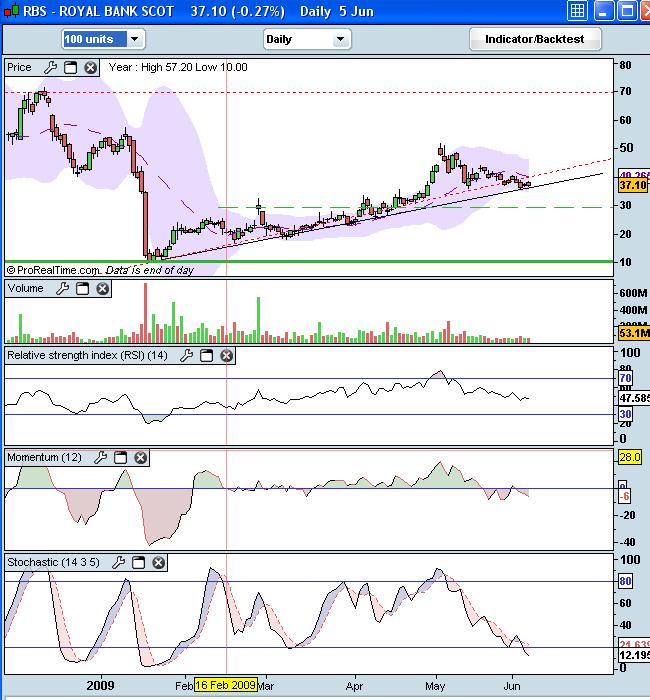Click the RBS - ROYAL BANK SCOT title

[98, 11]
